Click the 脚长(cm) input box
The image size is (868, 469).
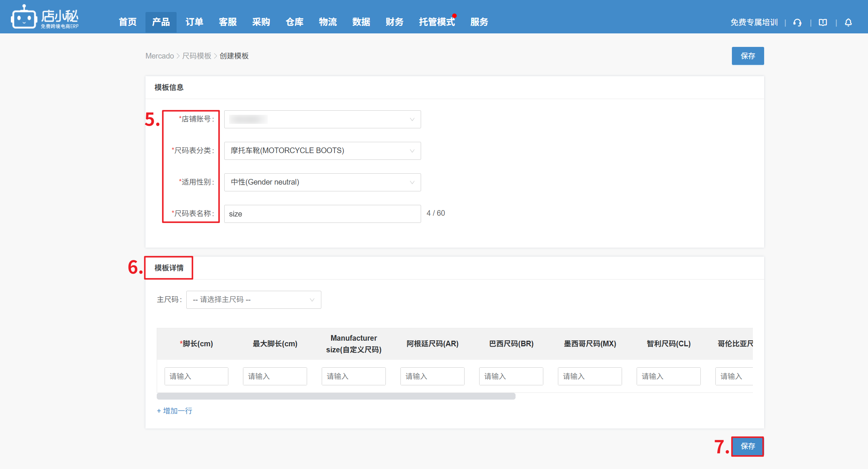tap(196, 376)
